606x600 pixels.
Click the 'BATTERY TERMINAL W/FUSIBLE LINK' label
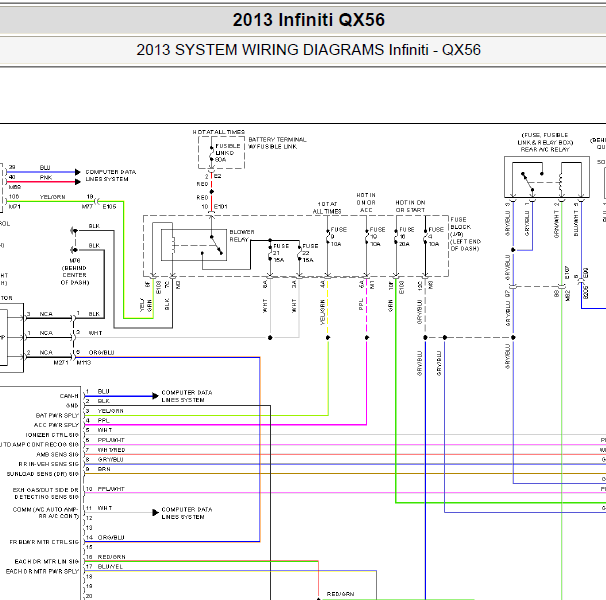point(277,143)
